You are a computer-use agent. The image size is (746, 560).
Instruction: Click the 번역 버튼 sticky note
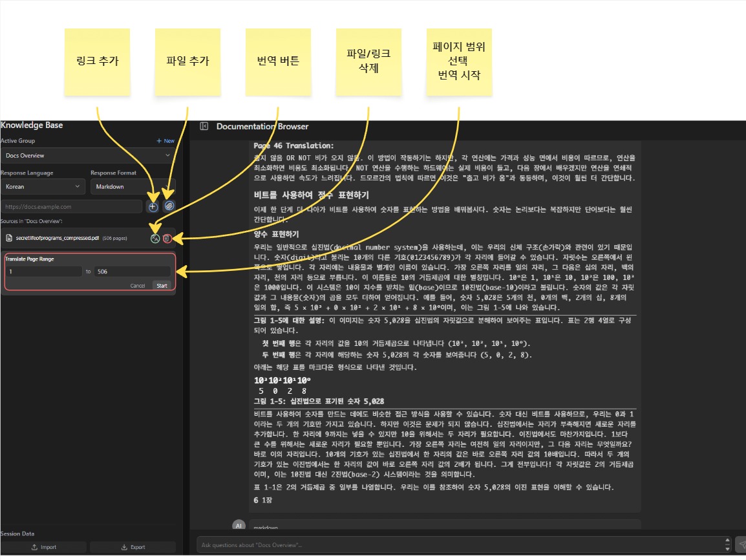(279, 62)
